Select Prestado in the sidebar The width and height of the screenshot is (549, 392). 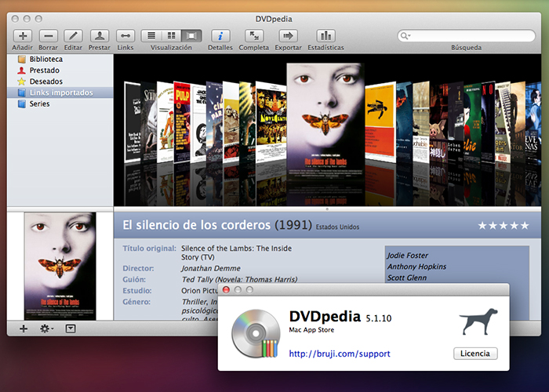[60, 71]
